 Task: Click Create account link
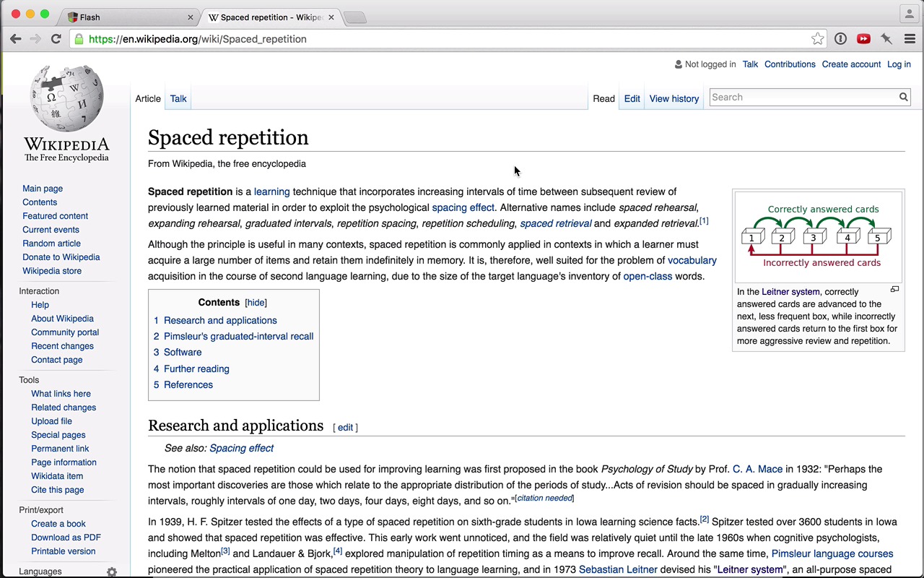851,64
